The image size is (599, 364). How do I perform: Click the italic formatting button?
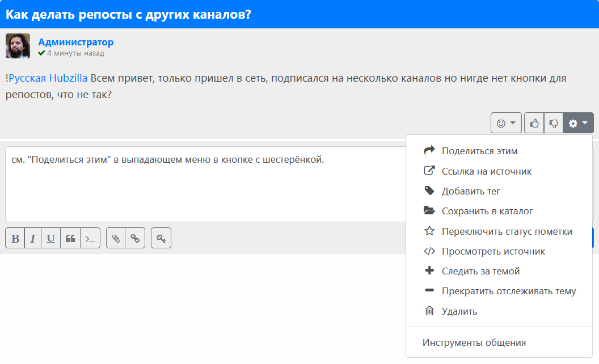tap(33, 238)
